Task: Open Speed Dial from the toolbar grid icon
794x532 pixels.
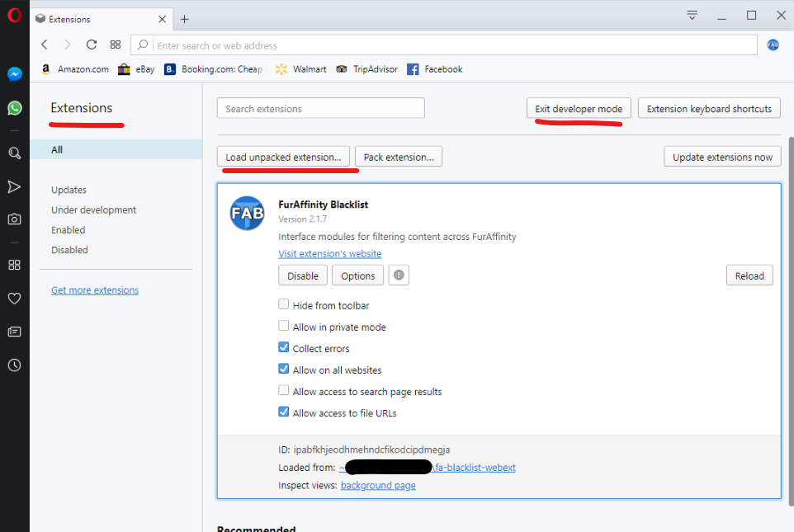Action: pyautogui.click(x=116, y=45)
